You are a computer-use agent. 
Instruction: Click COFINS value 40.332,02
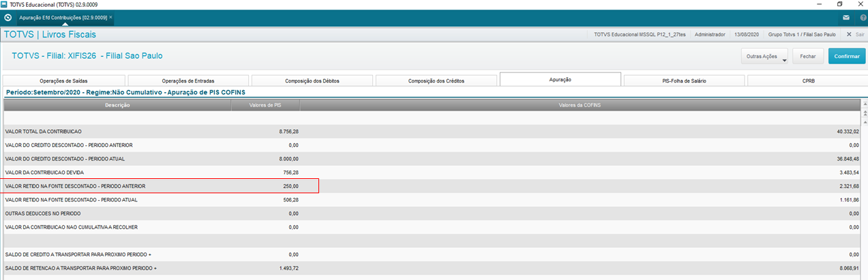coord(848,131)
